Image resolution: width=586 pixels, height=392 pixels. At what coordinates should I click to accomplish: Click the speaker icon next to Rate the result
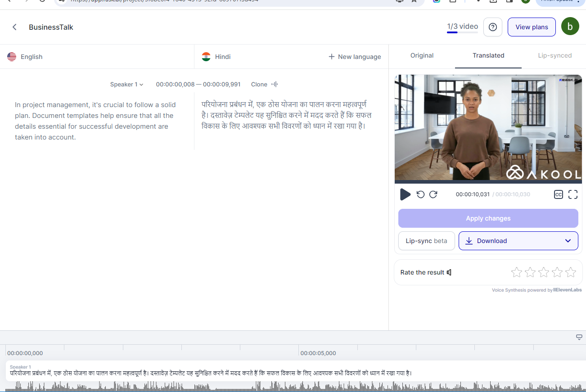point(449,272)
